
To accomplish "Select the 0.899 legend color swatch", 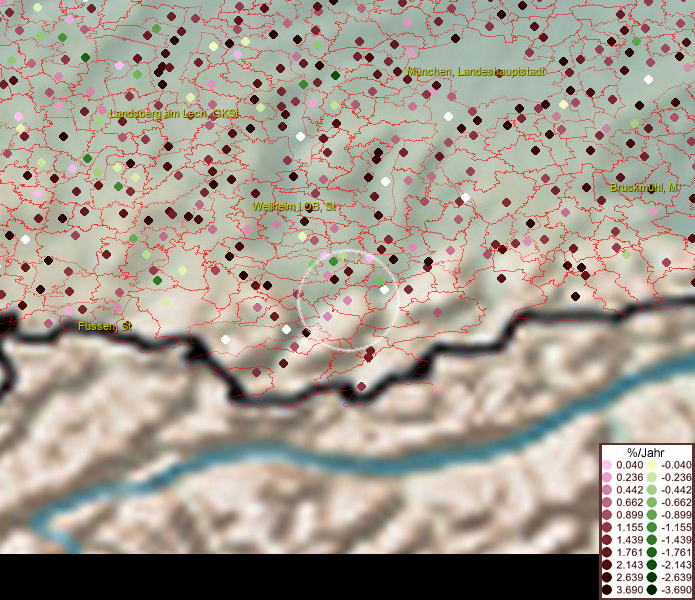I will (607, 515).
